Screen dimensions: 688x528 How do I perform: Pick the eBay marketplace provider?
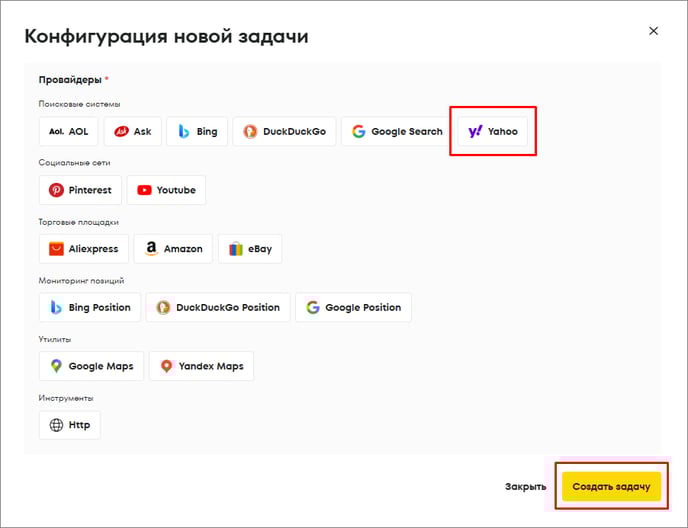[x=250, y=249]
